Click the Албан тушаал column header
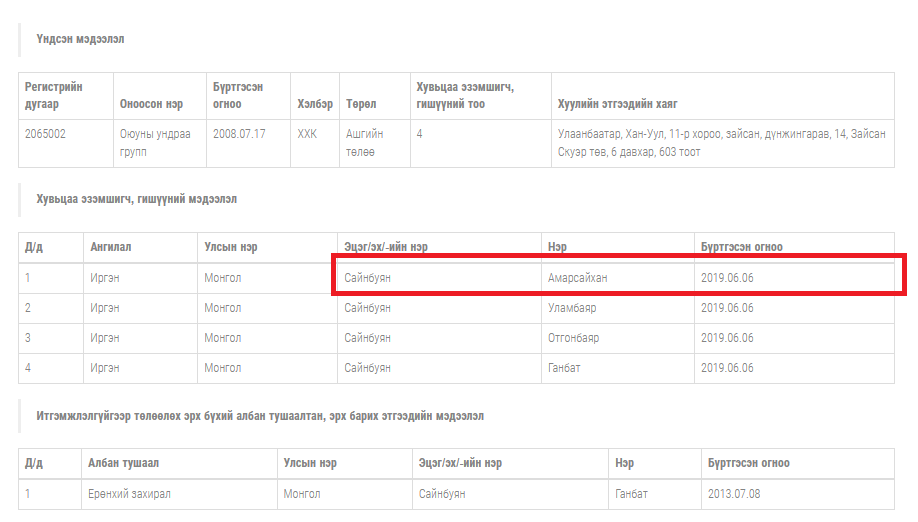 click(x=123, y=463)
